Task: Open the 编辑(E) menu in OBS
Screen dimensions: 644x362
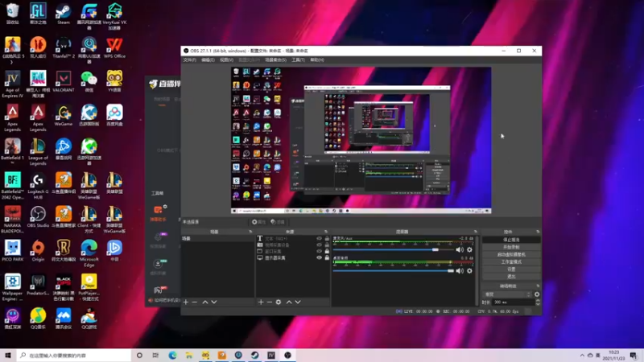Action: [x=208, y=60]
